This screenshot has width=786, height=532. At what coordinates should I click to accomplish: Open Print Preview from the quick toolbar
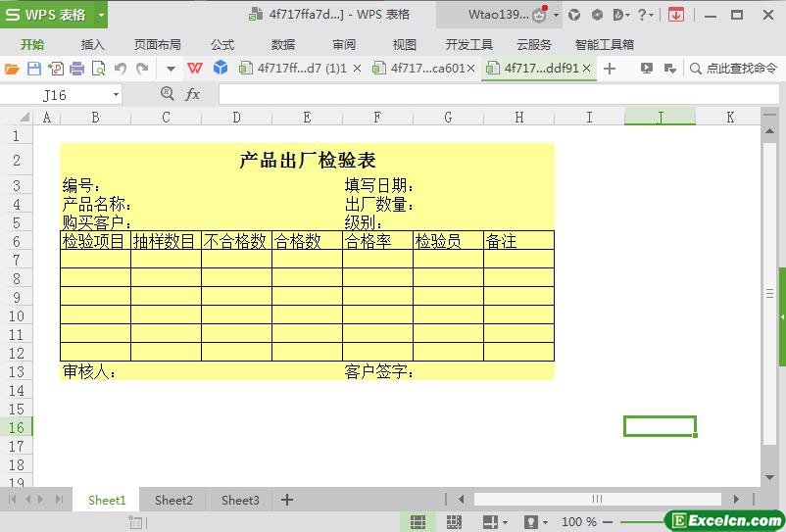99,69
